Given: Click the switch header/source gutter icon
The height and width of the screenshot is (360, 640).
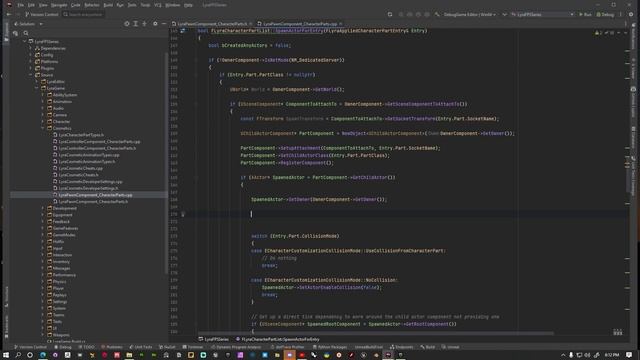Looking at the screenshot, I should (183, 31).
